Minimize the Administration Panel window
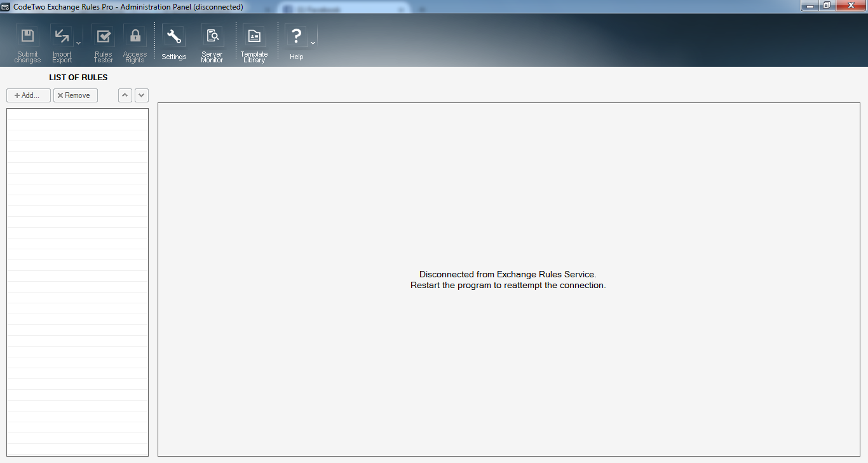This screenshot has width=868, height=463. coord(810,6)
